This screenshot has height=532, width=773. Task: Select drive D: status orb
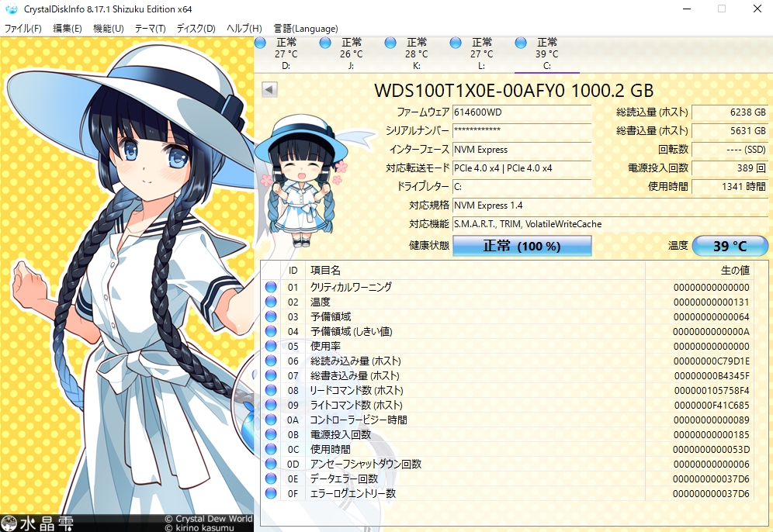coord(260,43)
